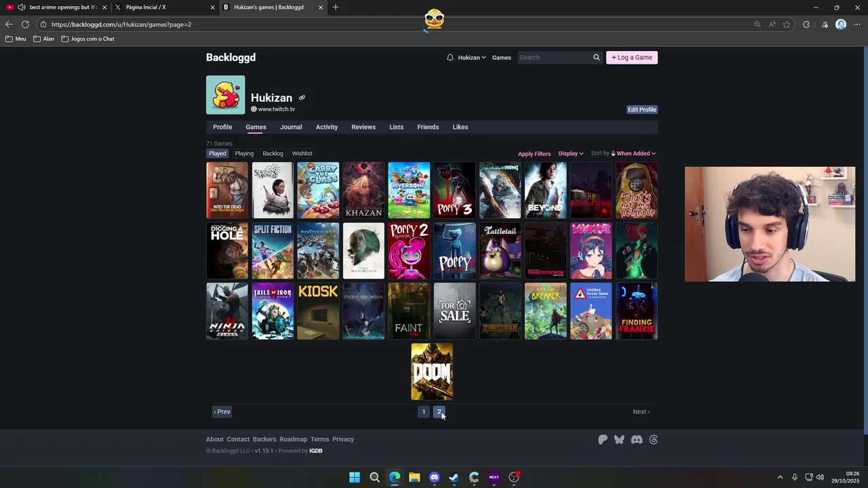Image resolution: width=868 pixels, height=488 pixels.
Task: Open the Backloggd logo home link
Action: pos(231,58)
